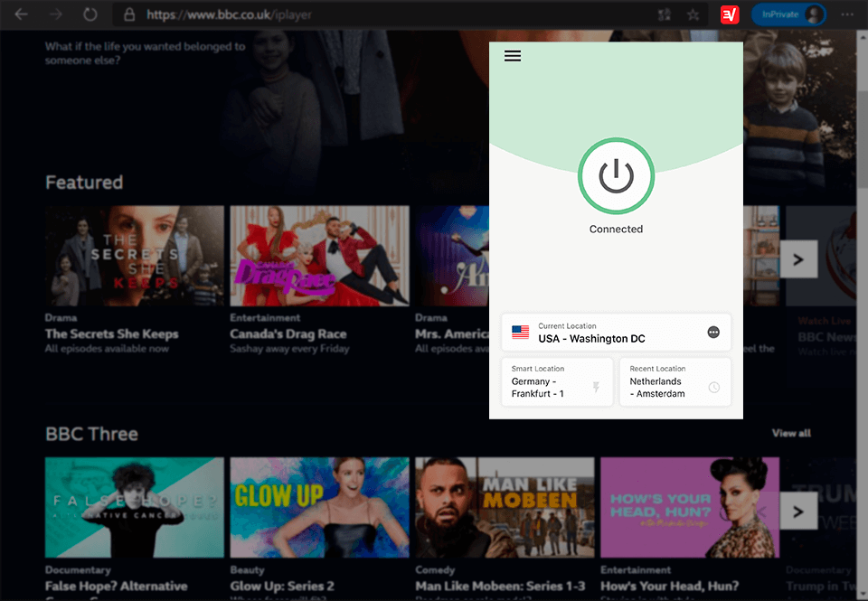Click 'All episodes available now' under Secrets
Viewport: 868px width, 601px height.
(107, 349)
